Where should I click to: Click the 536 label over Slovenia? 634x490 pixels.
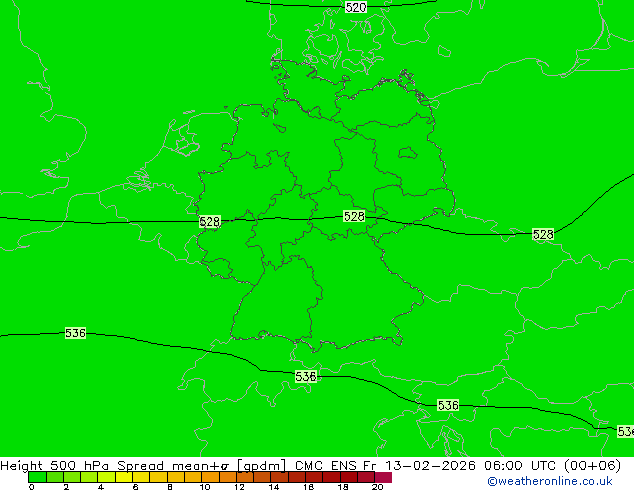click(448, 405)
